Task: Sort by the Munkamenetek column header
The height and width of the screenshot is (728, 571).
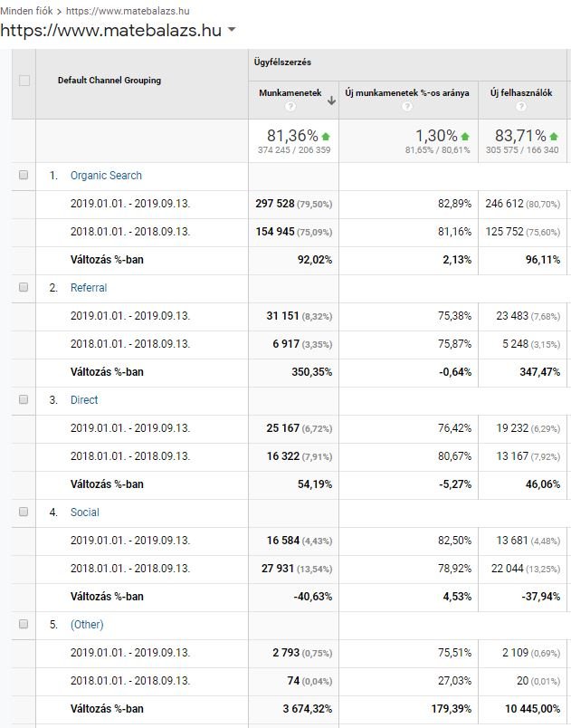Action: click(x=290, y=92)
